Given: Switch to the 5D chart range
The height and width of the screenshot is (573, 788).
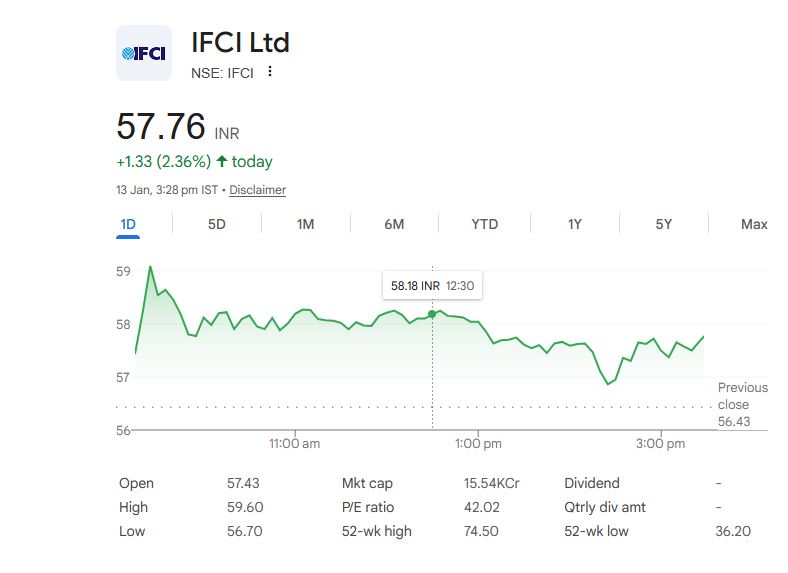Looking at the screenshot, I should click(x=217, y=224).
